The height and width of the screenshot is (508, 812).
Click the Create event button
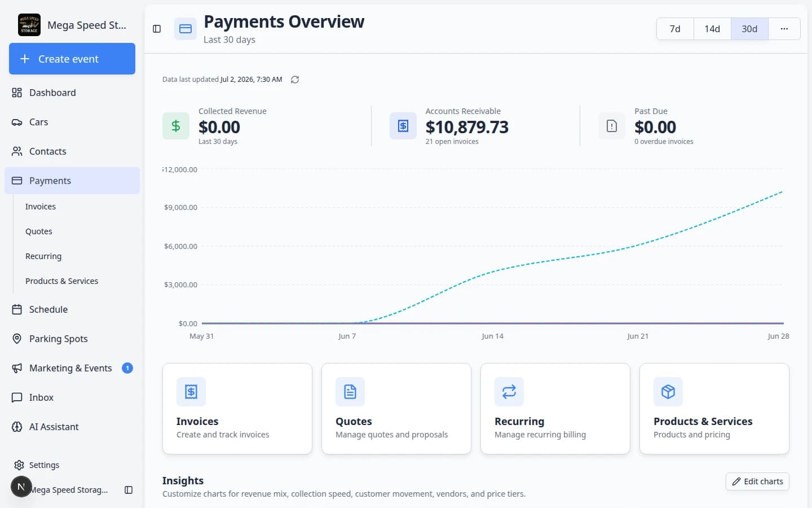(x=72, y=59)
